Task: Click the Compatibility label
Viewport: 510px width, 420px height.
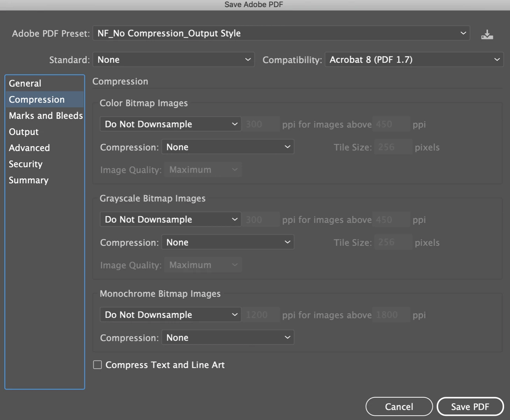Action: [292, 60]
